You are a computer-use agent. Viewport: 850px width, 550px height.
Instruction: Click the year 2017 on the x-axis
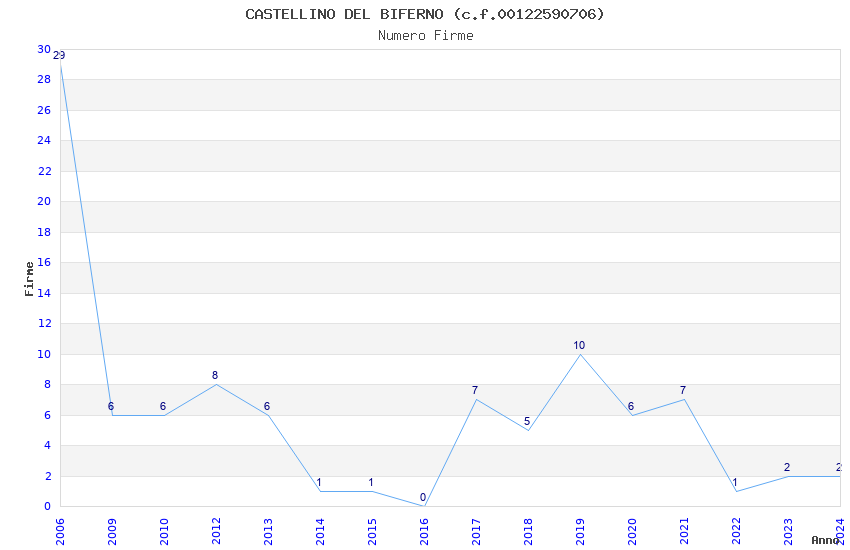pos(476,531)
